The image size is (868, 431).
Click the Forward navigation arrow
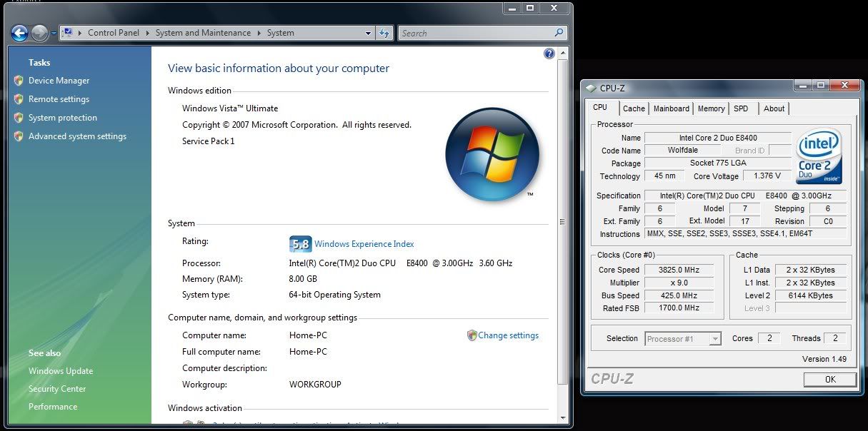coord(40,33)
